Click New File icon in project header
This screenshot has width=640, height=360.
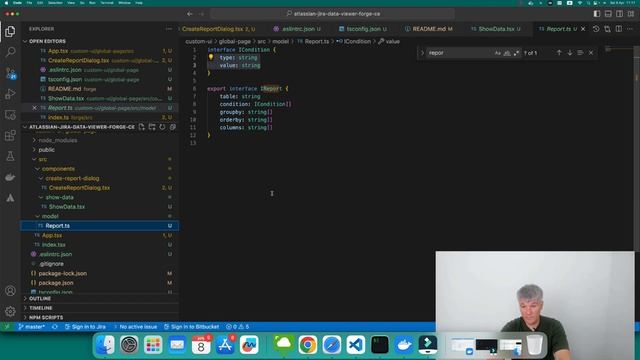(x=142, y=127)
